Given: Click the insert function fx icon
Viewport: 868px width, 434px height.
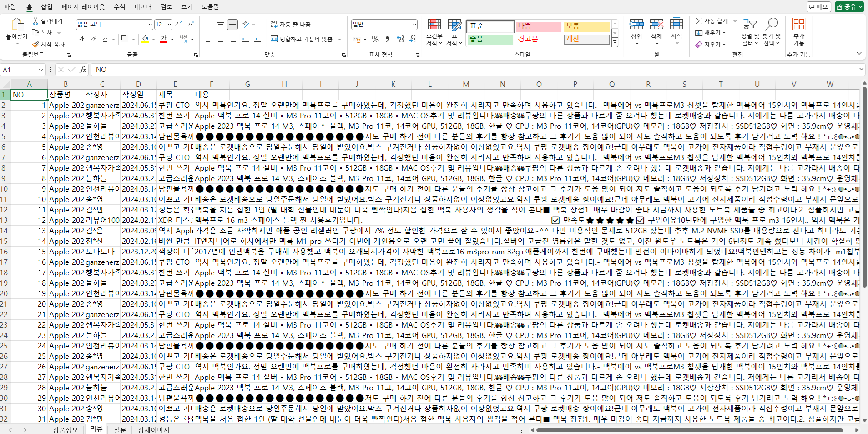Looking at the screenshot, I should tap(83, 70).
